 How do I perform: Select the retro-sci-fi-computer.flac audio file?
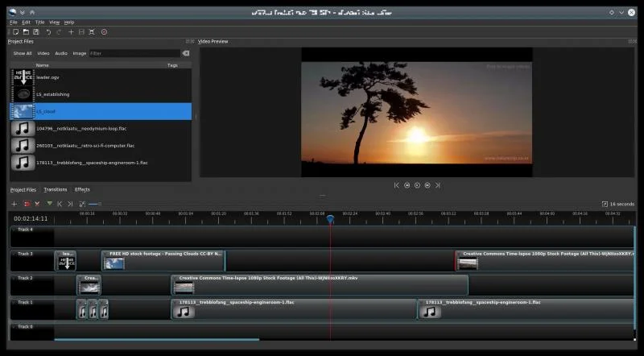click(101, 146)
